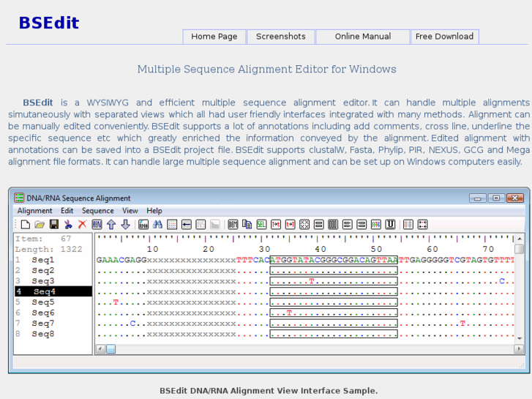Image resolution: width=532 pixels, height=399 pixels.
Task: Select Seq3 in the sequence list
Action: pyautogui.click(x=42, y=281)
